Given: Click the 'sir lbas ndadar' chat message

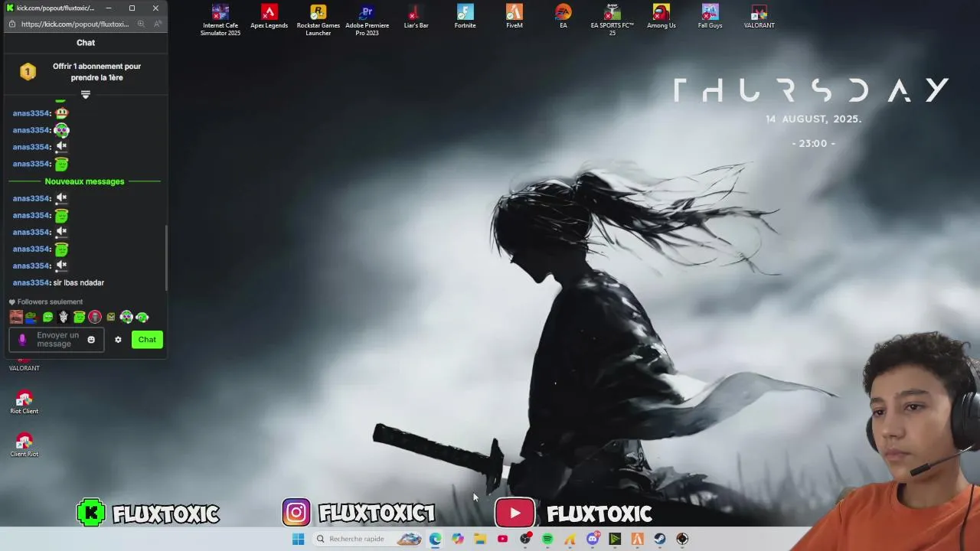Looking at the screenshot, I should 78,282.
